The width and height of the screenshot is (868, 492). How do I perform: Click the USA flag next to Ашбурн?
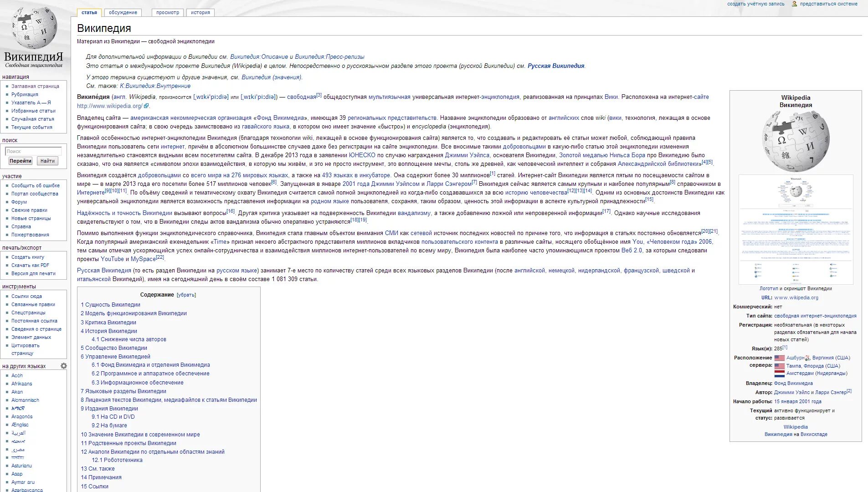click(780, 358)
